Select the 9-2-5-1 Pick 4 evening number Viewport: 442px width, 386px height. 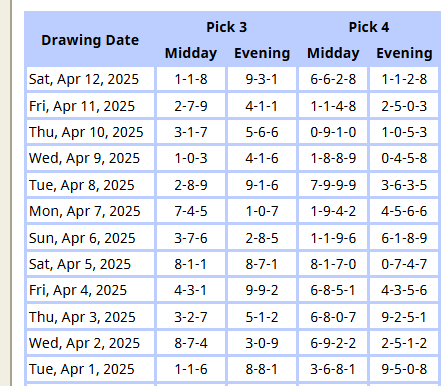pos(404,317)
